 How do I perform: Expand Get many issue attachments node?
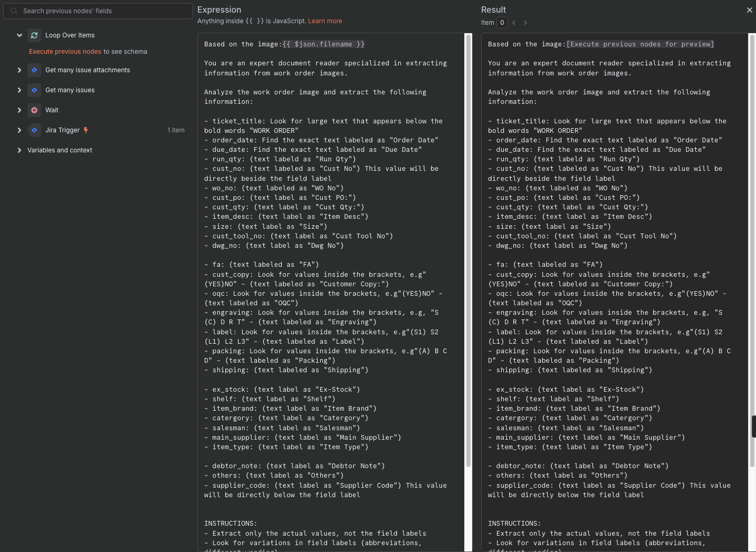pyautogui.click(x=20, y=70)
